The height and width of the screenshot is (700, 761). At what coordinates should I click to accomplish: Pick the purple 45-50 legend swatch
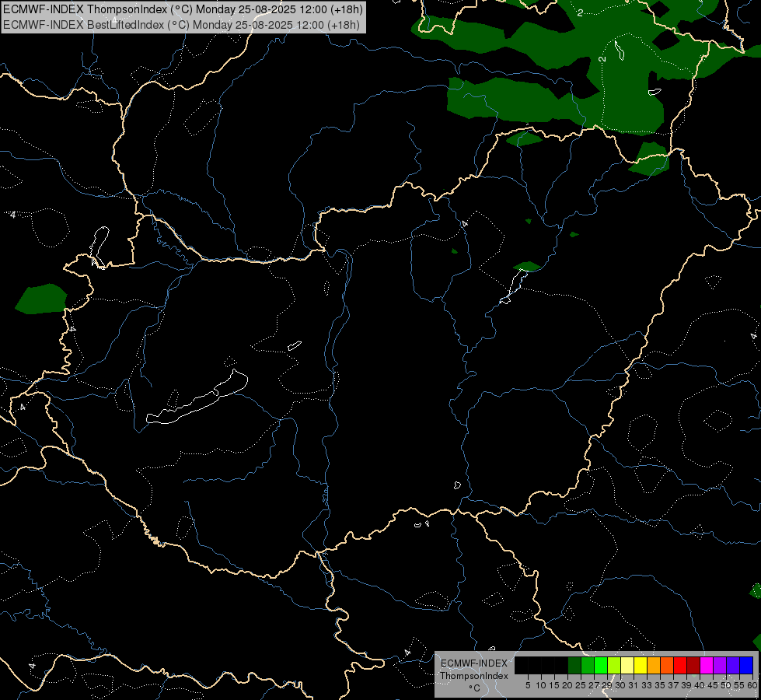720,666
